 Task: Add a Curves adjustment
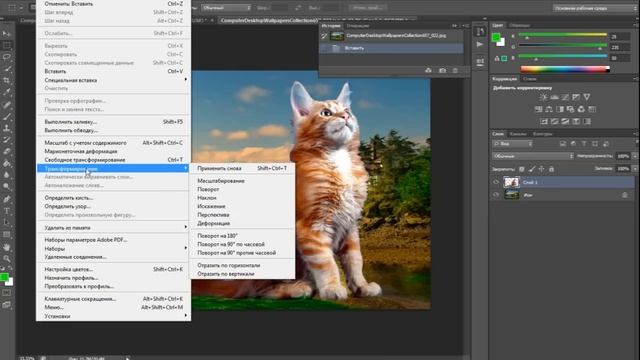tap(565, 97)
